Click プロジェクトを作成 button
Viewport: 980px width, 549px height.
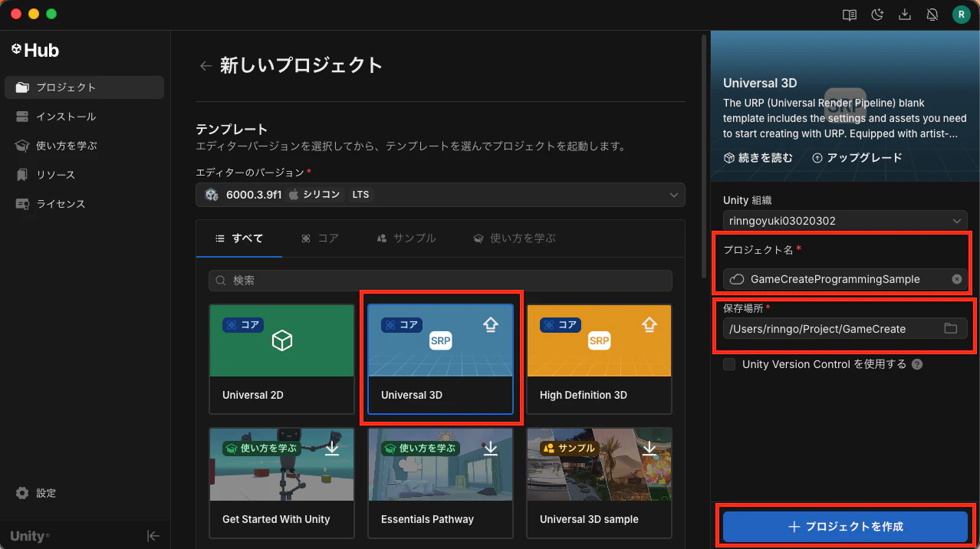click(845, 527)
